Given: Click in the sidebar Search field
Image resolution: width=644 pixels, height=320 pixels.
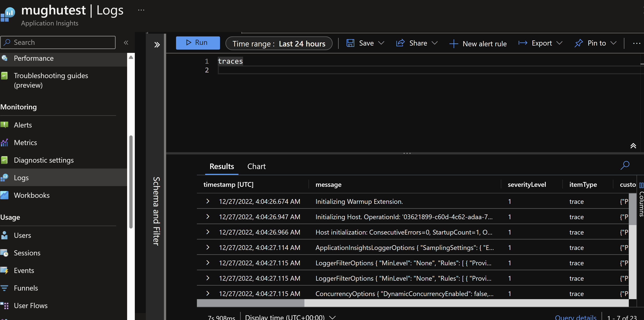Looking at the screenshot, I should (x=58, y=42).
